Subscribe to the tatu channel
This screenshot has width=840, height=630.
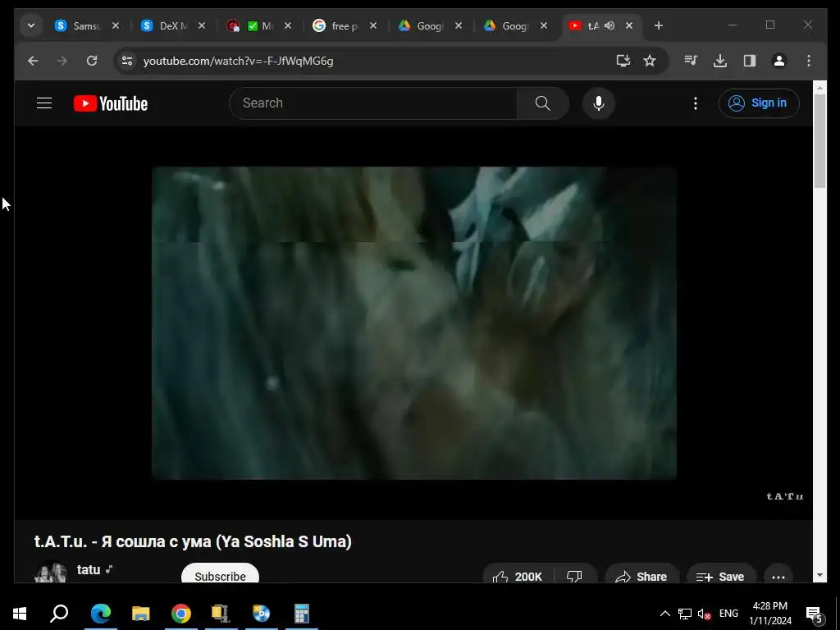(220, 573)
